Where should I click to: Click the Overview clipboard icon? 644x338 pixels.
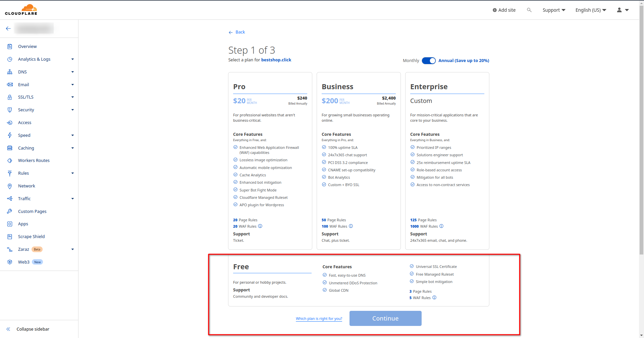point(10,47)
